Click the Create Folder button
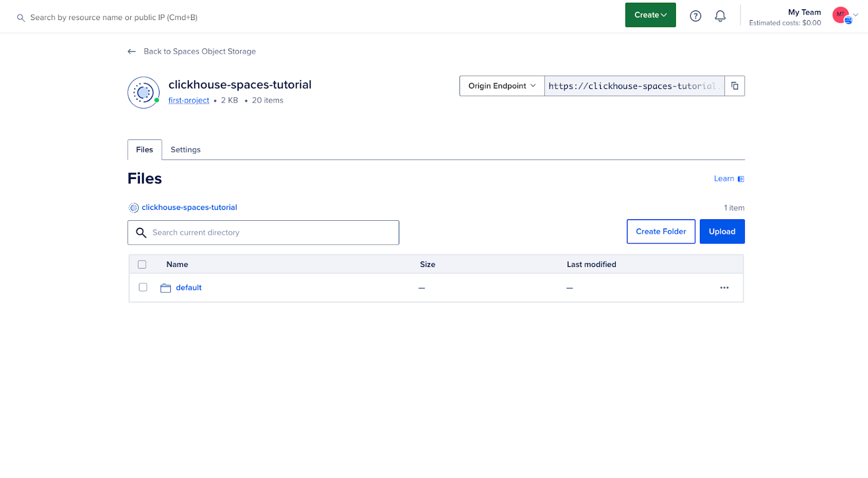This screenshot has width=868, height=478. [660, 232]
